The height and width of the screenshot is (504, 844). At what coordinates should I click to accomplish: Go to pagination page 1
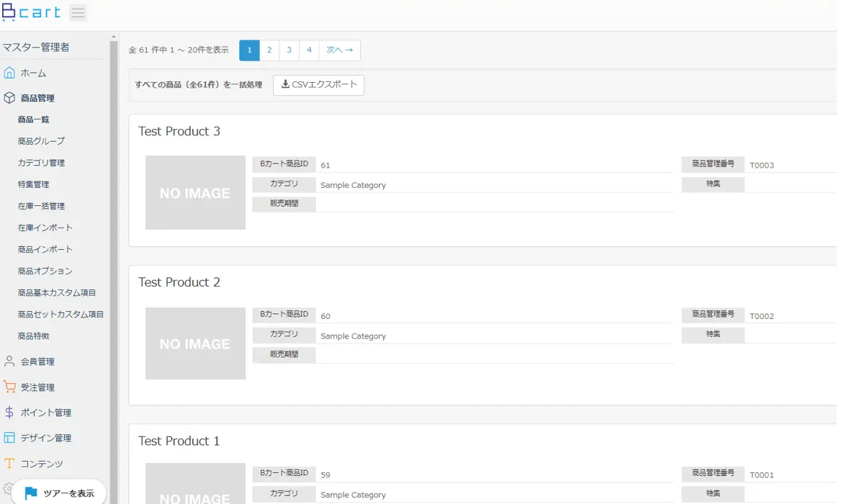pos(249,50)
